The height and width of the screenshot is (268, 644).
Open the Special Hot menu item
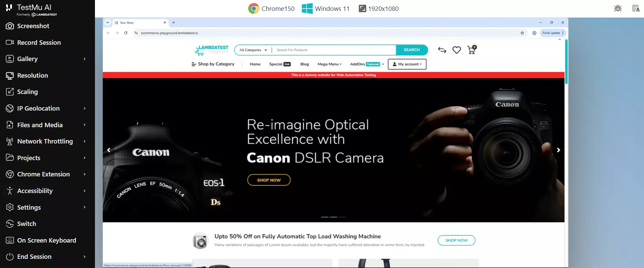pos(280,64)
